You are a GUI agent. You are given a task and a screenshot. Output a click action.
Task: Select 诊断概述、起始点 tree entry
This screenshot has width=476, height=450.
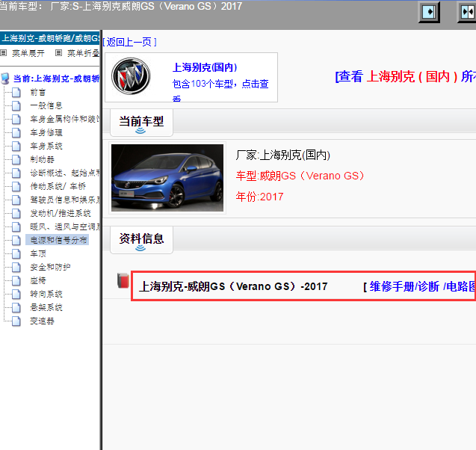click(64, 173)
